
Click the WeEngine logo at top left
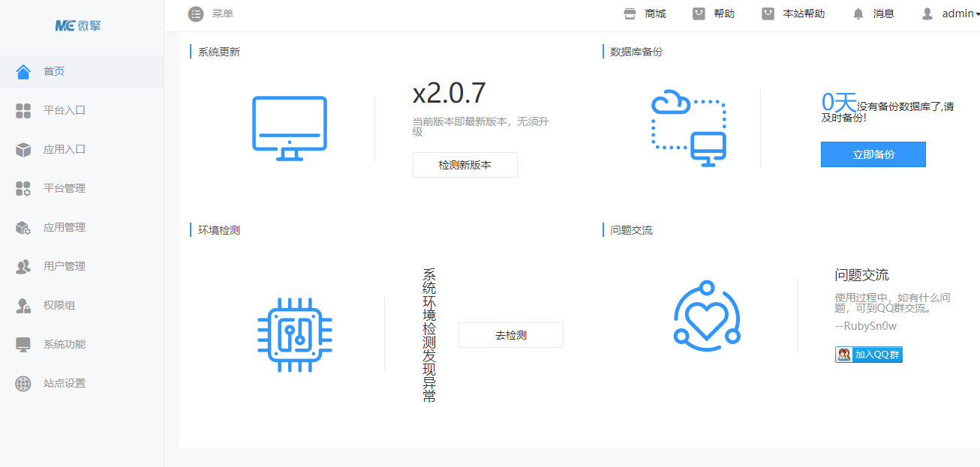click(x=78, y=25)
